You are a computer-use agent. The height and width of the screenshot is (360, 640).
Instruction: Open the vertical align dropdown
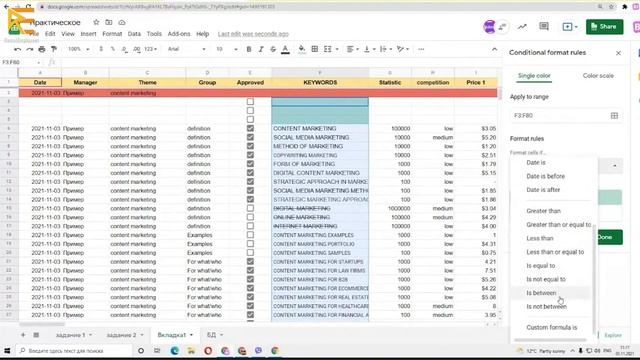(x=369, y=49)
